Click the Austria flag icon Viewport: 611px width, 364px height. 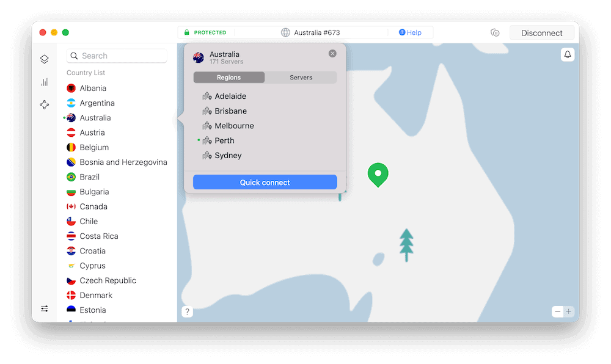pyautogui.click(x=71, y=133)
